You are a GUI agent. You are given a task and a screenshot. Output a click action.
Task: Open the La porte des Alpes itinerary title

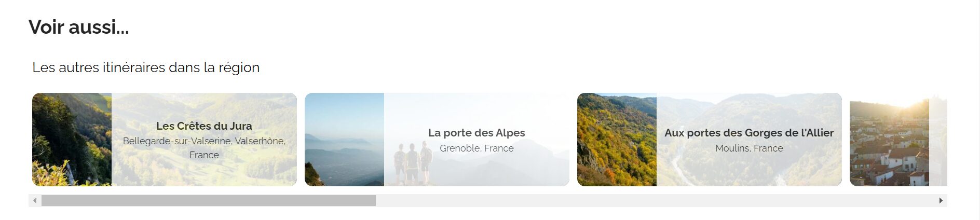pos(477,133)
